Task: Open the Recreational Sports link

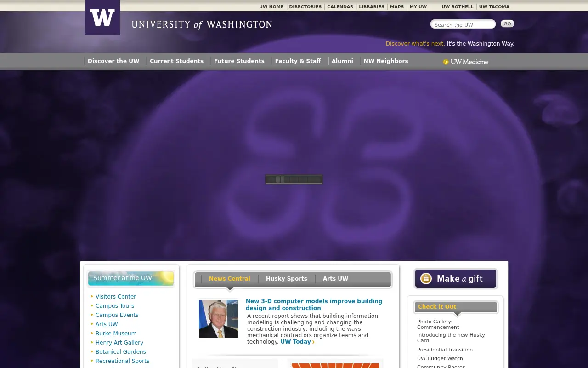Action: pos(123,361)
